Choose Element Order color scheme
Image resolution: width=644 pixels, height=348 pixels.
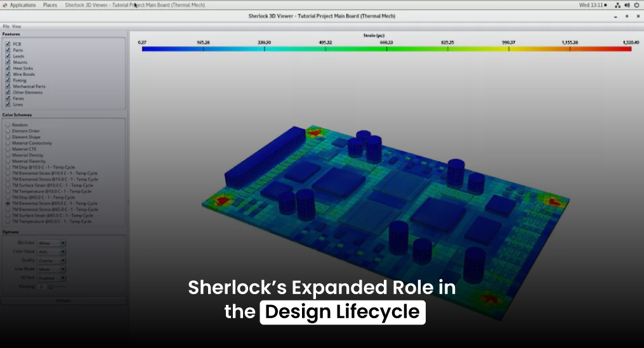click(x=8, y=131)
